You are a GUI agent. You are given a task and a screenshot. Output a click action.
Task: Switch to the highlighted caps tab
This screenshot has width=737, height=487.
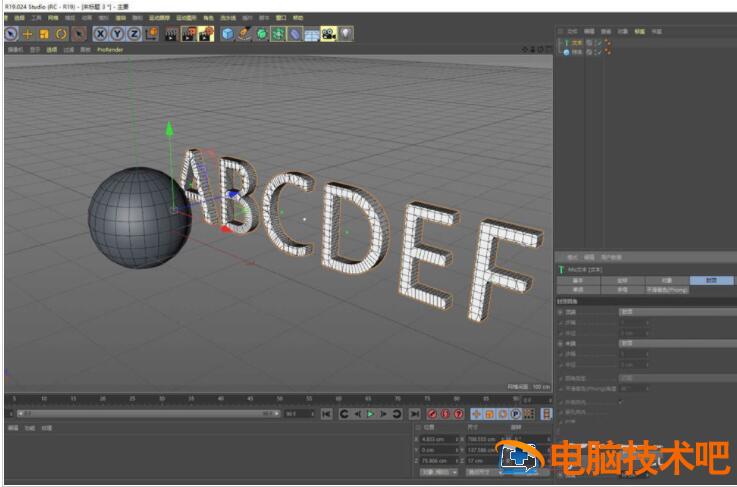pyautogui.click(x=712, y=280)
